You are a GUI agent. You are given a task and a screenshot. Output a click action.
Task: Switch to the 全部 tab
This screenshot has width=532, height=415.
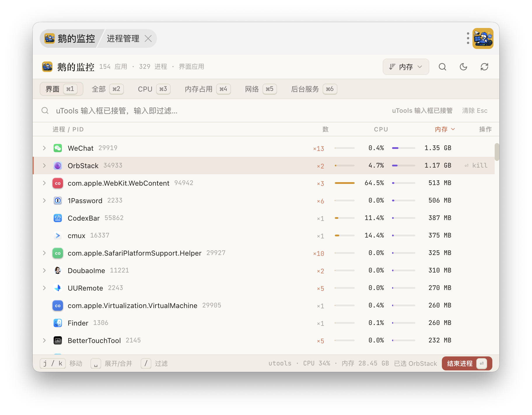click(x=108, y=89)
